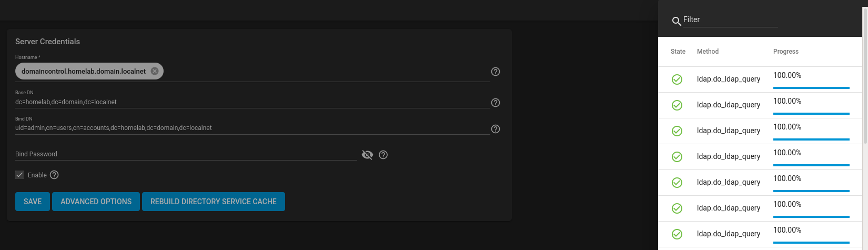This screenshot has height=250, width=868.
Task: Open help for the Bind Password field
Action: [x=383, y=155]
